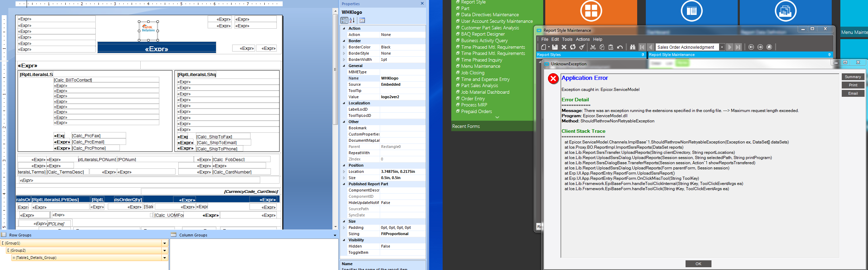Click the Copy icon in Report Style toolbar

click(x=602, y=47)
